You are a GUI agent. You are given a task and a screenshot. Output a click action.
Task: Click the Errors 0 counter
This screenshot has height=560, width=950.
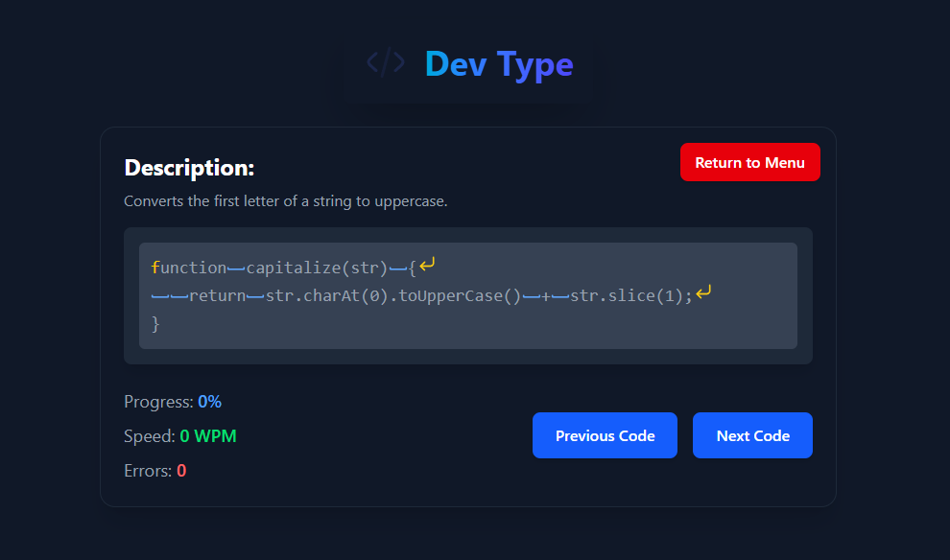155,471
